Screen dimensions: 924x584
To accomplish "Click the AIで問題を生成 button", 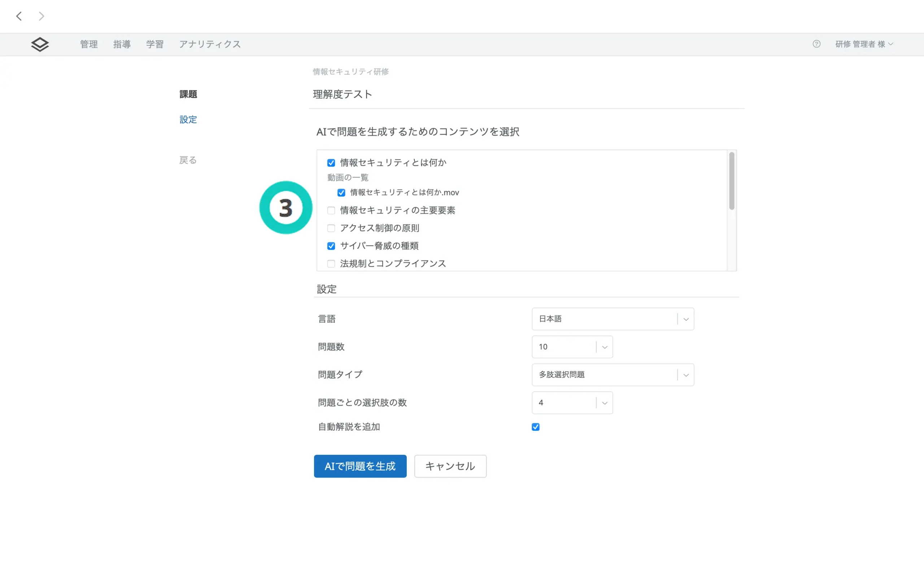I will (x=360, y=466).
